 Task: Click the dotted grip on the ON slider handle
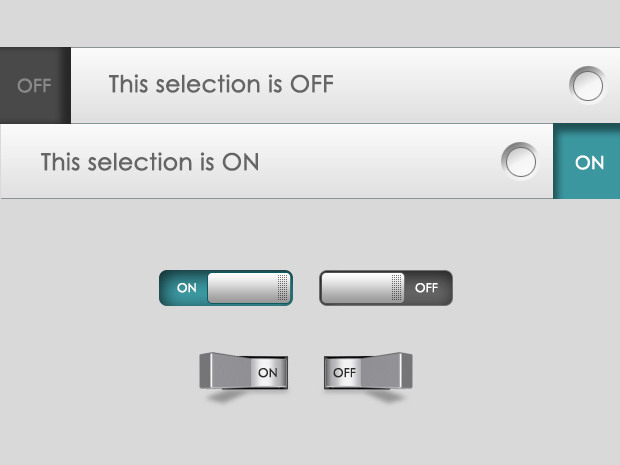click(283, 288)
